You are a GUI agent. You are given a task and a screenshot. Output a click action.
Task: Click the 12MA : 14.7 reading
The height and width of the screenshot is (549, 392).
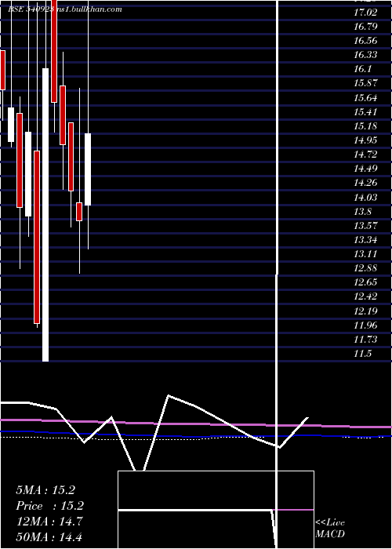pos(49,522)
